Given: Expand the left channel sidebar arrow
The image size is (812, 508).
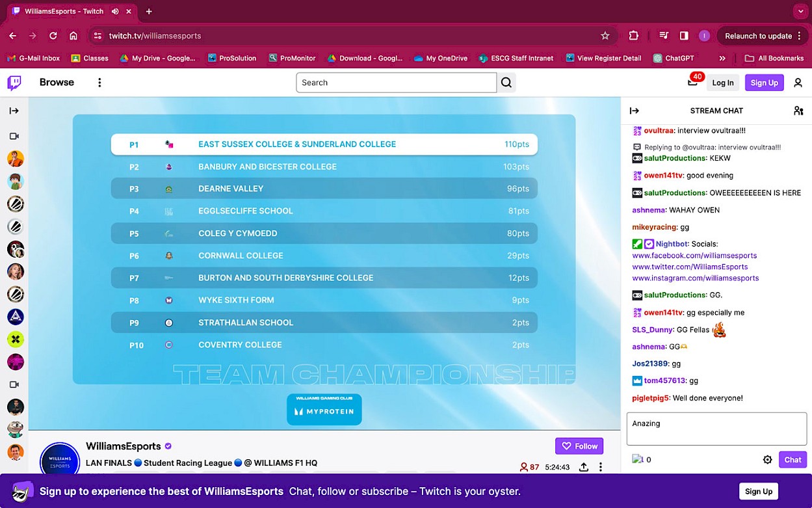Looking at the screenshot, I should [x=14, y=111].
